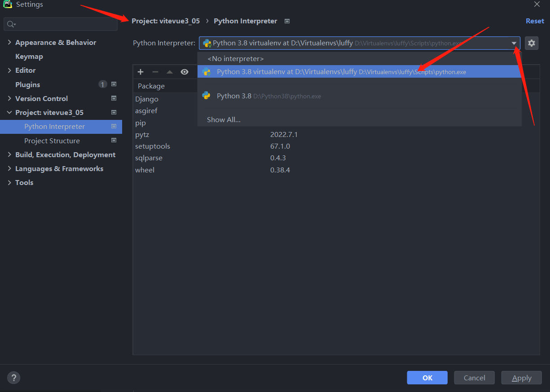This screenshot has width=550, height=392.
Task: Click the project icon beside Project Structure
Action: (x=114, y=141)
